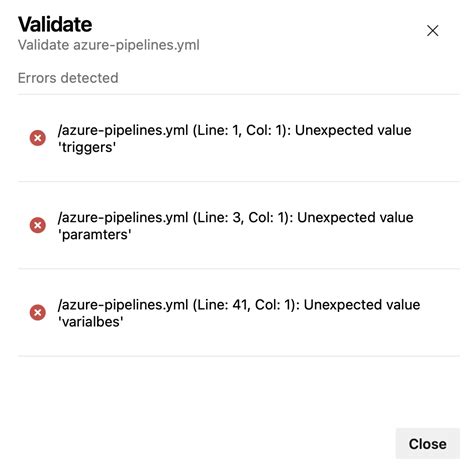Click the /azure-pipelines.yml path in the Line 41 error
The width and height of the screenshot is (474, 472).
(123, 305)
